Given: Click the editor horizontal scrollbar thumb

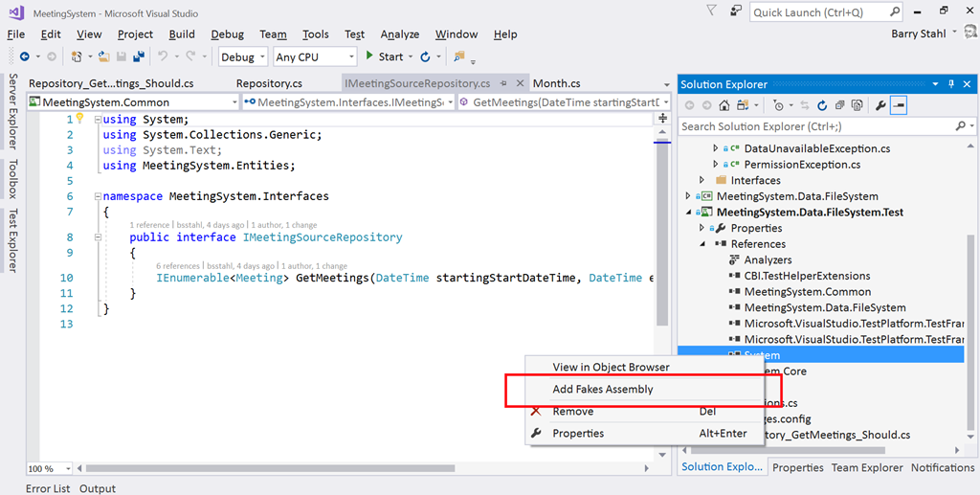Looking at the screenshot, I should click(x=271, y=468).
